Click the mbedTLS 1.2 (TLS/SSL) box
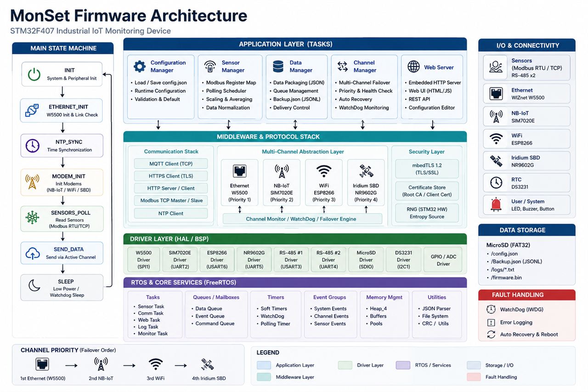Viewport: 588px width, 392px height. tap(427, 169)
